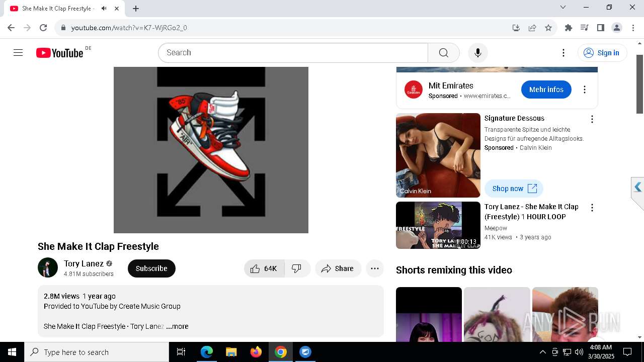
Task: Sign in to YouTube
Action: coord(602,53)
